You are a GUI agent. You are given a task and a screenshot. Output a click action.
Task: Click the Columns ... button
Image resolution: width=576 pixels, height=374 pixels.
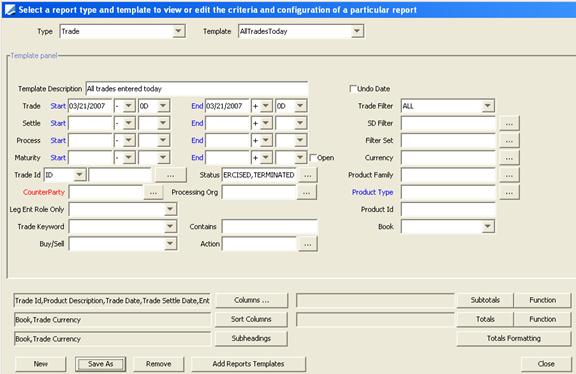click(x=251, y=300)
